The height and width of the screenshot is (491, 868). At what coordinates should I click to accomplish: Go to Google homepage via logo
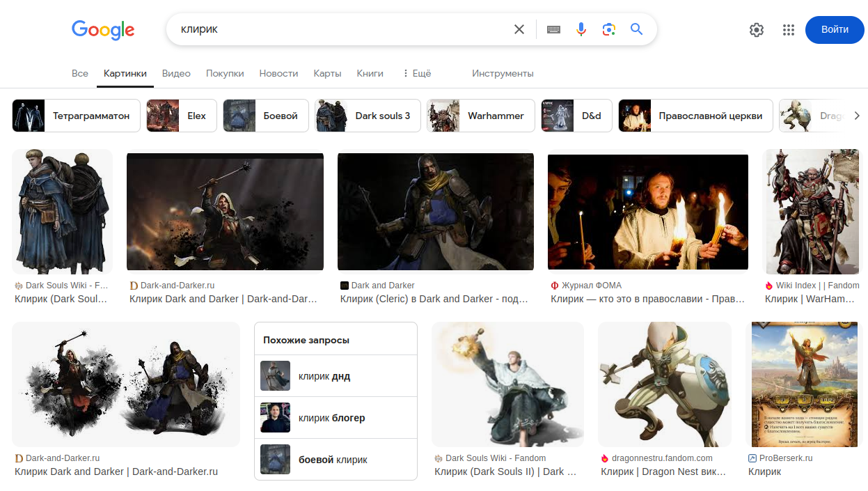(x=103, y=30)
